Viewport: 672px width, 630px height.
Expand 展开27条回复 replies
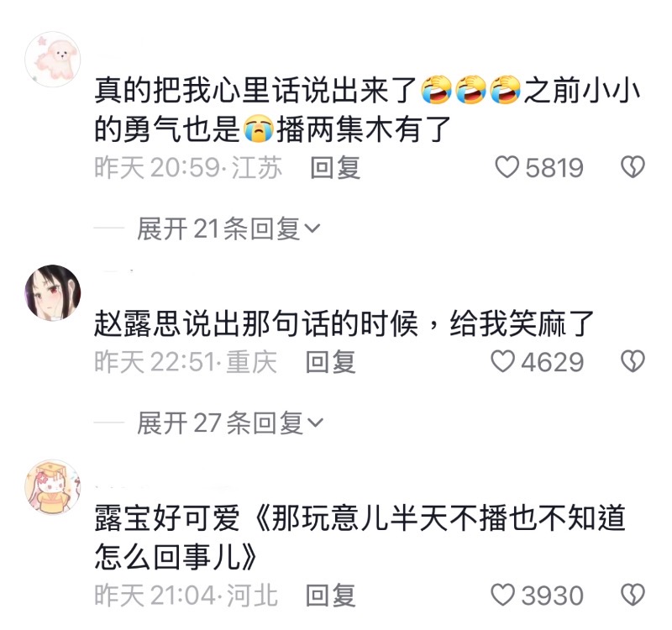pos(230,423)
